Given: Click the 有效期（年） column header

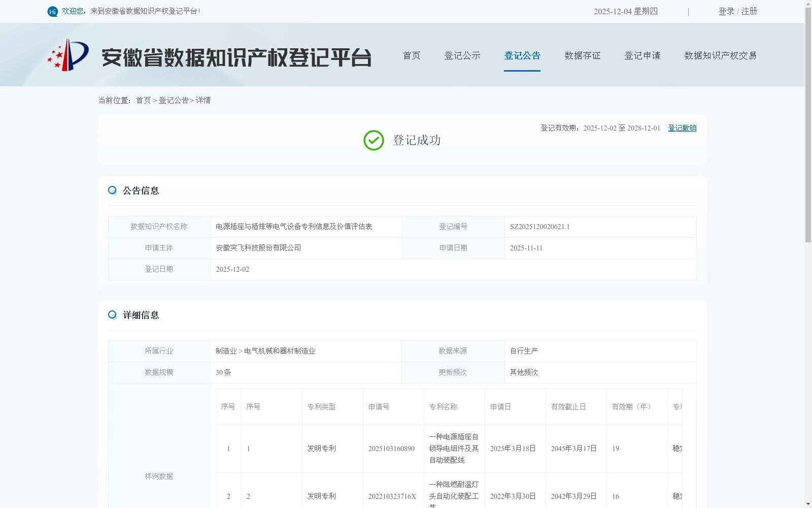Looking at the screenshot, I should [633, 407].
